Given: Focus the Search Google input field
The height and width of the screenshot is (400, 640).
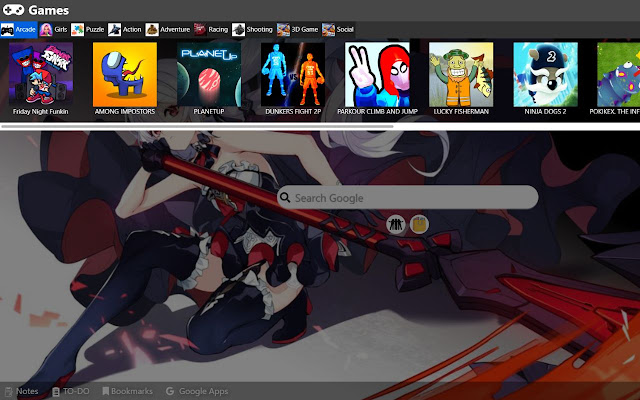Looking at the screenshot, I should [407, 198].
